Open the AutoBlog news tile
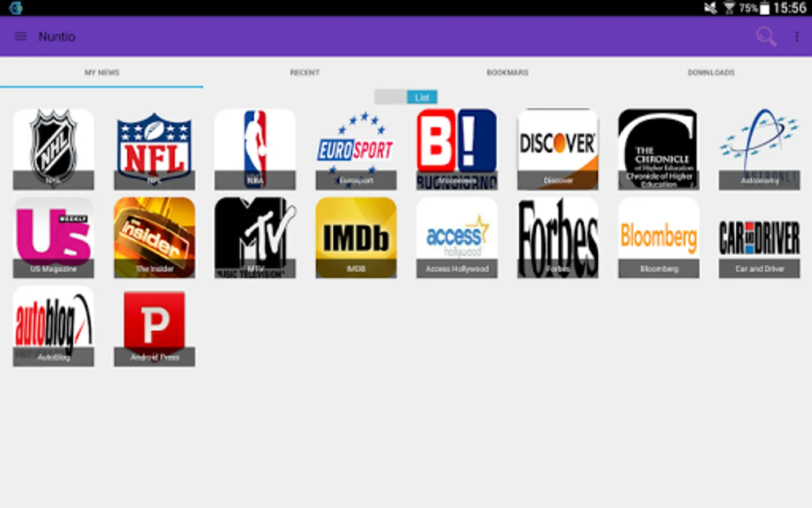812x508 pixels. click(x=54, y=326)
